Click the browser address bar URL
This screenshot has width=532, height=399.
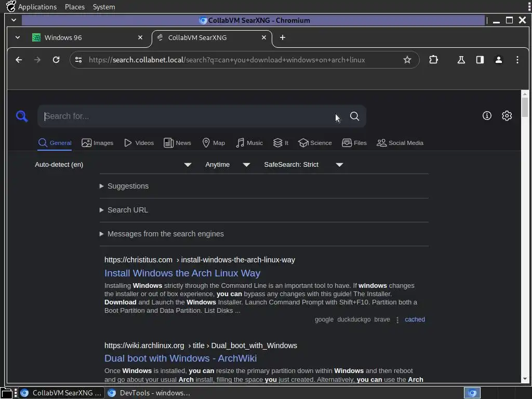coord(227,60)
